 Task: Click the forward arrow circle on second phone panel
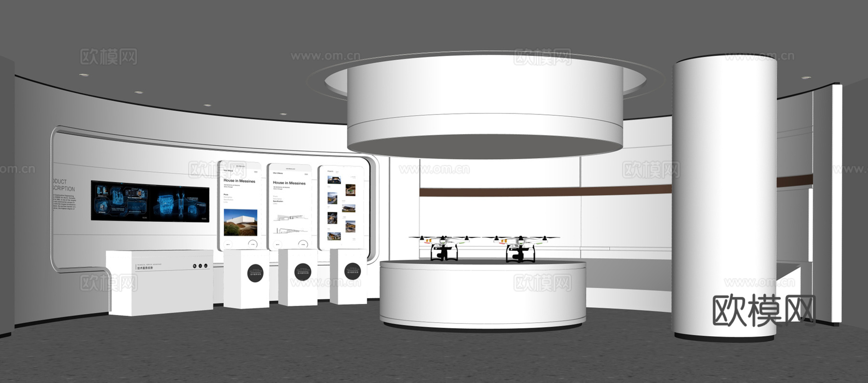click(x=303, y=244)
